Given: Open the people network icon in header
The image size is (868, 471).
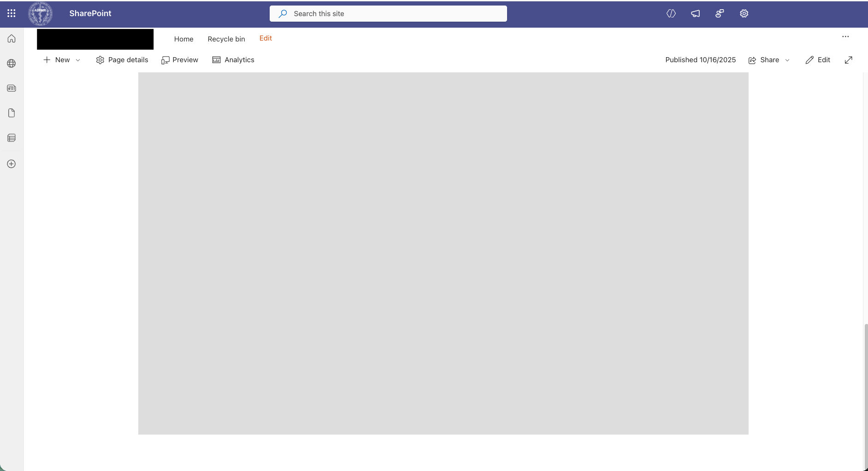Looking at the screenshot, I should point(720,13).
